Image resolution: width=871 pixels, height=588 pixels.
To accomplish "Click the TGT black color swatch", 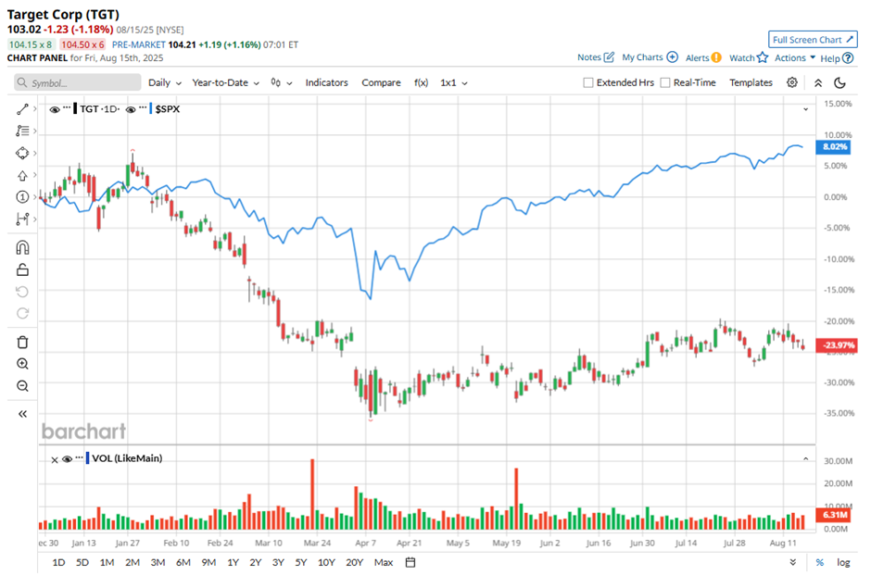I will pyautogui.click(x=75, y=109).
